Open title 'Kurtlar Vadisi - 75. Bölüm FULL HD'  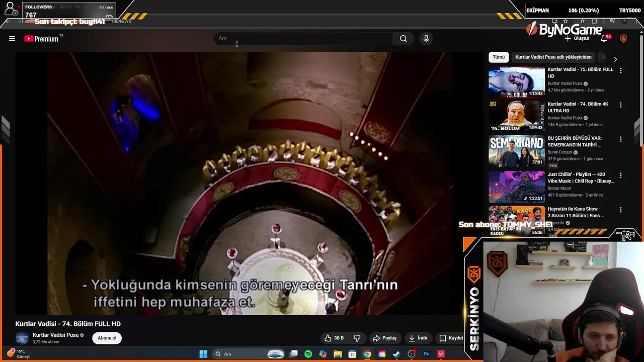click(580, 73)
